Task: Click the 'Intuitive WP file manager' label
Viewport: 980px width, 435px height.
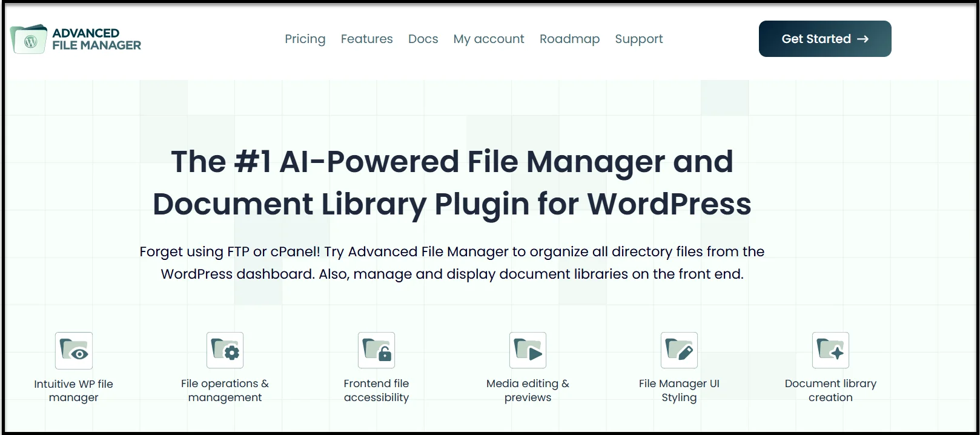Action: (x=74, y=391)
